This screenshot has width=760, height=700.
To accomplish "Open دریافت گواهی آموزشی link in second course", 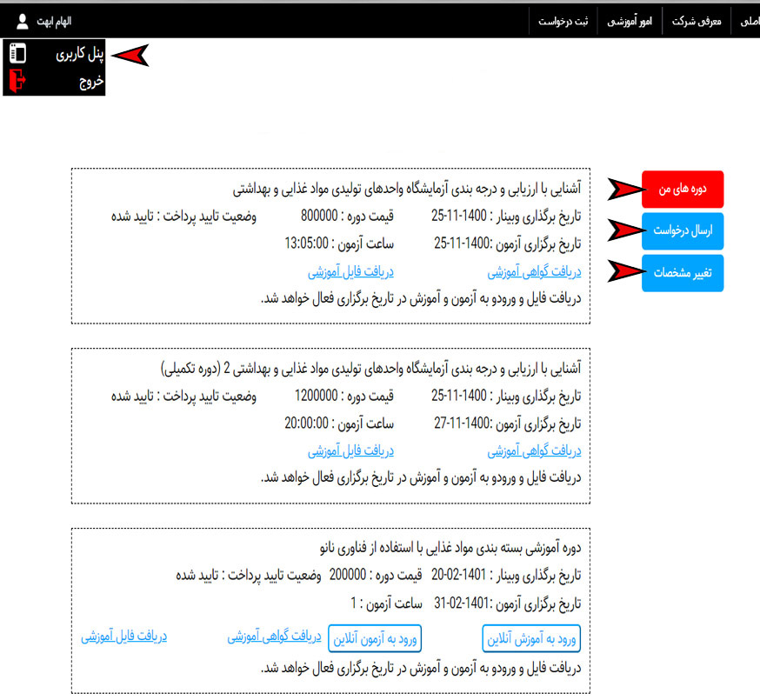I will point(534,451).
